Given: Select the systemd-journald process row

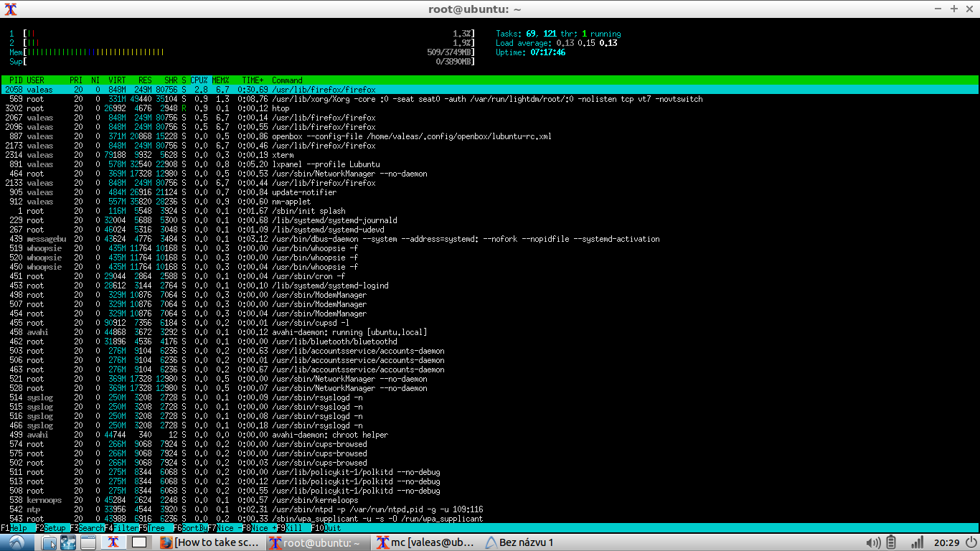Looking at the screenshot, I should (x=490, y=220).
